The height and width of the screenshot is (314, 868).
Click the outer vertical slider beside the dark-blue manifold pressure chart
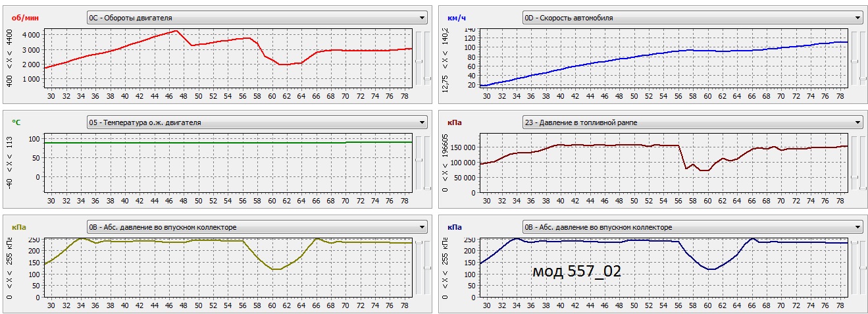coord(863,267)
